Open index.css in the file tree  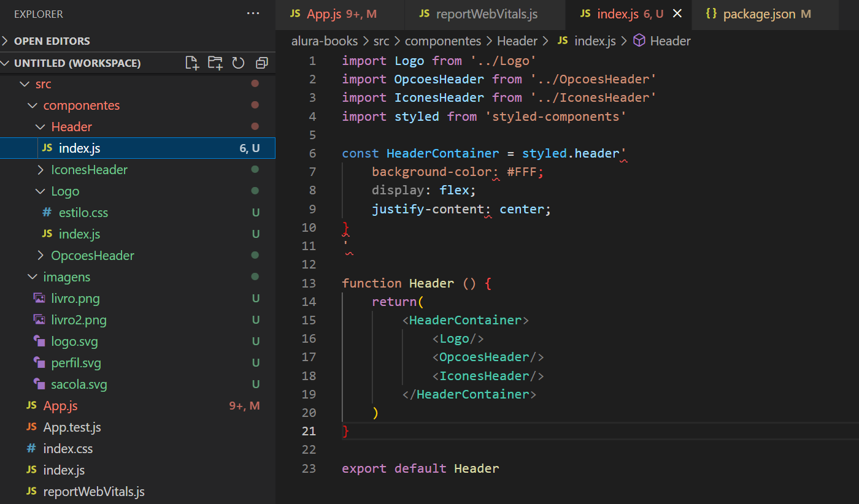[x=137, y=449]
